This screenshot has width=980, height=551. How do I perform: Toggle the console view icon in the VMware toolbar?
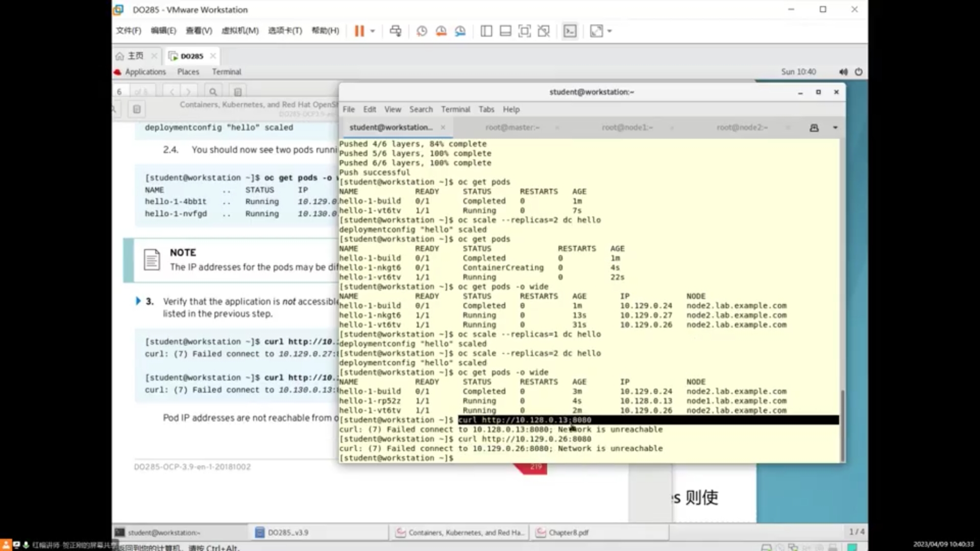point(570,31)
